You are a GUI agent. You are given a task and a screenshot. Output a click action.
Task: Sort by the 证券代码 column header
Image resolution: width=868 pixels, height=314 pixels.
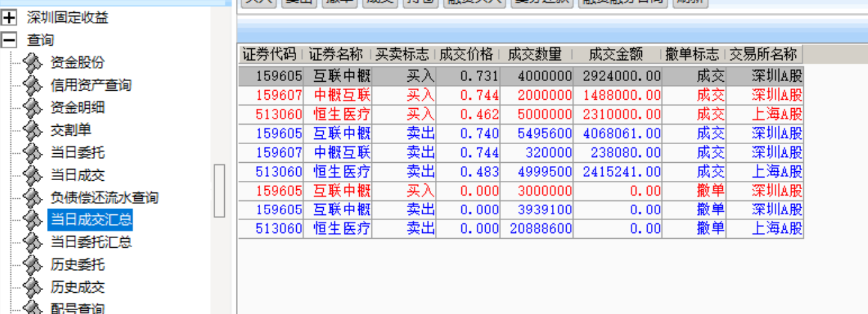[270, 54]
